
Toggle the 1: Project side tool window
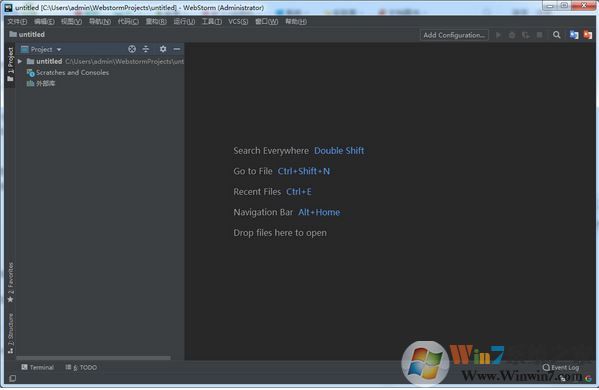10,64
